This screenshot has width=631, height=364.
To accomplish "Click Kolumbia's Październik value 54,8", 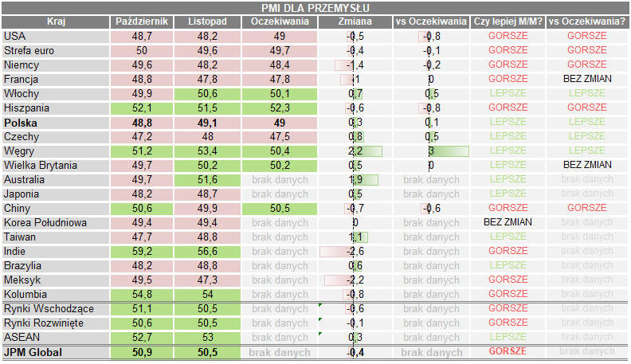I will (142, 295).
